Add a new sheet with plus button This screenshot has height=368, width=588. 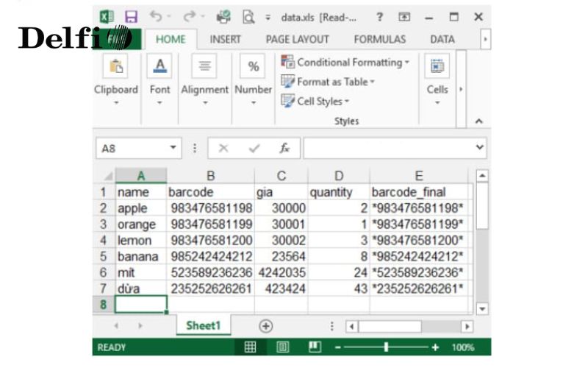tap(265, 326)
